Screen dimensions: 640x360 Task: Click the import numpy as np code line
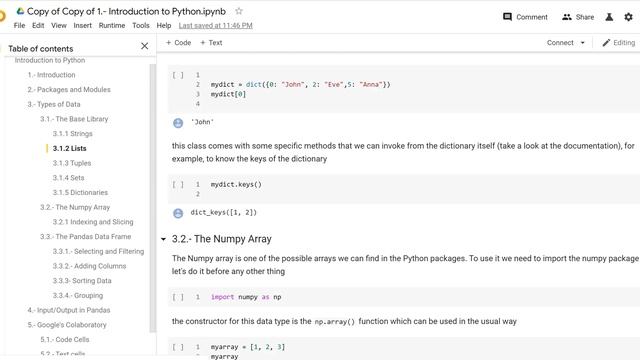(246, 297)
